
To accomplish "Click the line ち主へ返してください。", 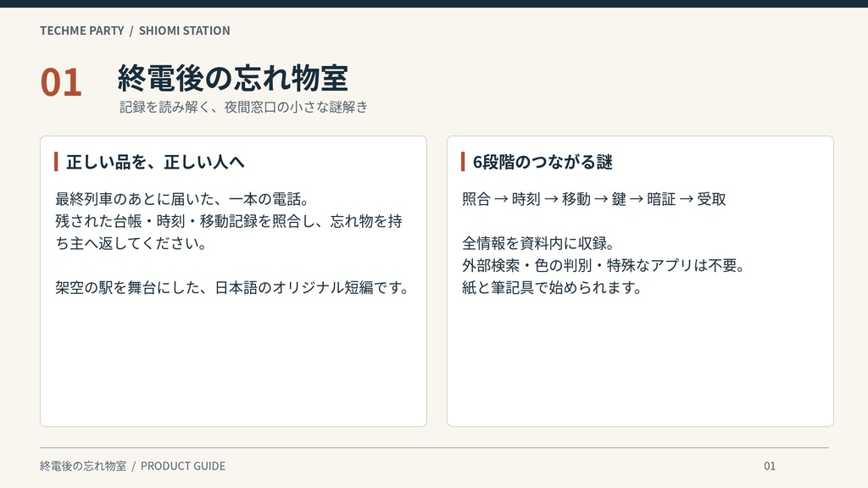I will pyautogui.click(x=131, y=243).
